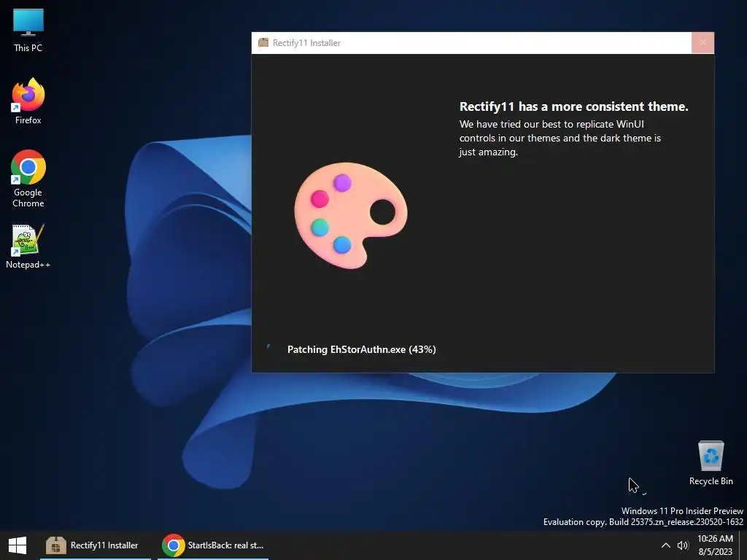Image resolution: width=747 pixels, height=560 pixels.
Task: Click the Patching EhStorAuthn.exe (43%) status
Action: pyautogui.click(x=362, y=349)
